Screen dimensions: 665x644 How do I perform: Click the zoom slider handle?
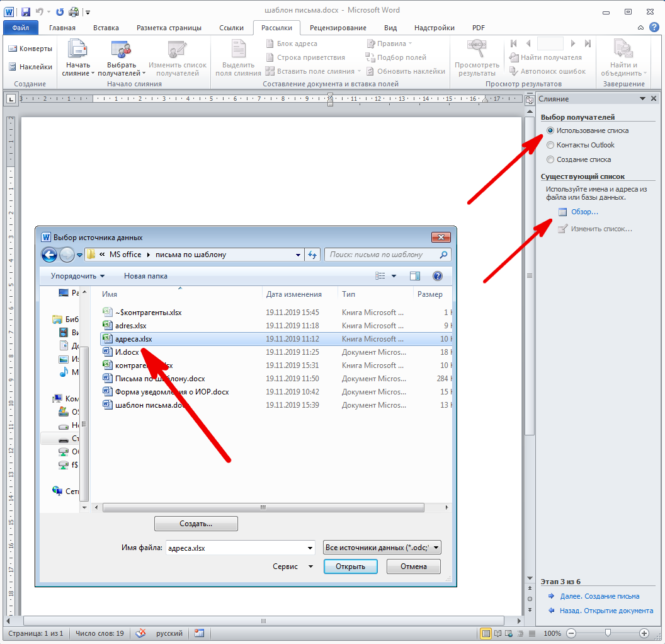click(608, 633)
